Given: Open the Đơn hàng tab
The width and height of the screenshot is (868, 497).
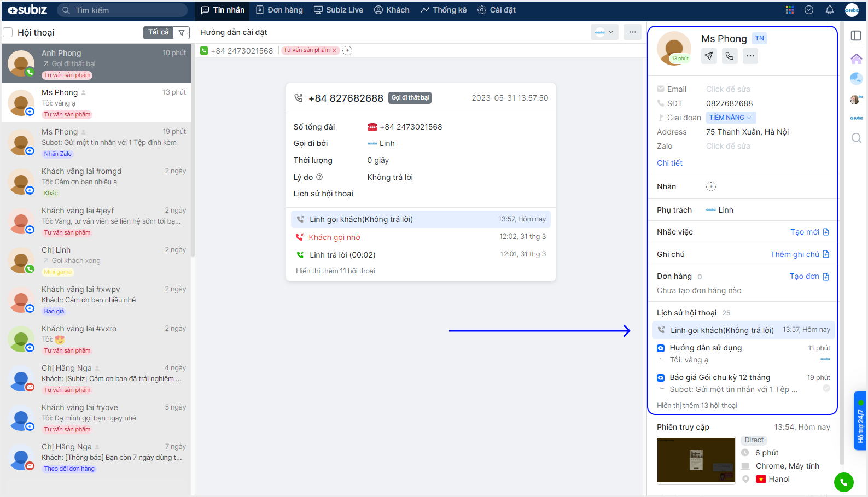Looking at the screenshot, I should (x=279, y=10).
